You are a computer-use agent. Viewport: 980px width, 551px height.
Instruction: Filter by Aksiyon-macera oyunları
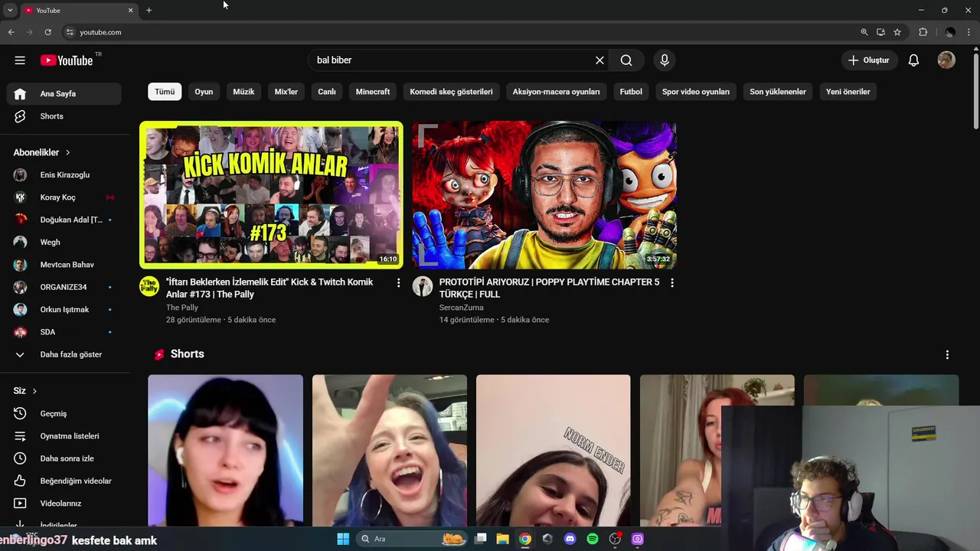[x=557, y=92]
